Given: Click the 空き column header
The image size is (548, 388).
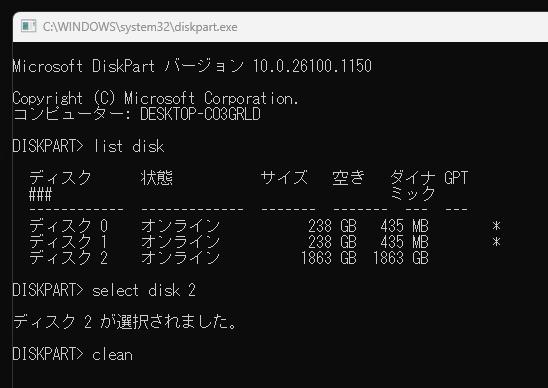Looking at the screenshot, I should point(348,178).
